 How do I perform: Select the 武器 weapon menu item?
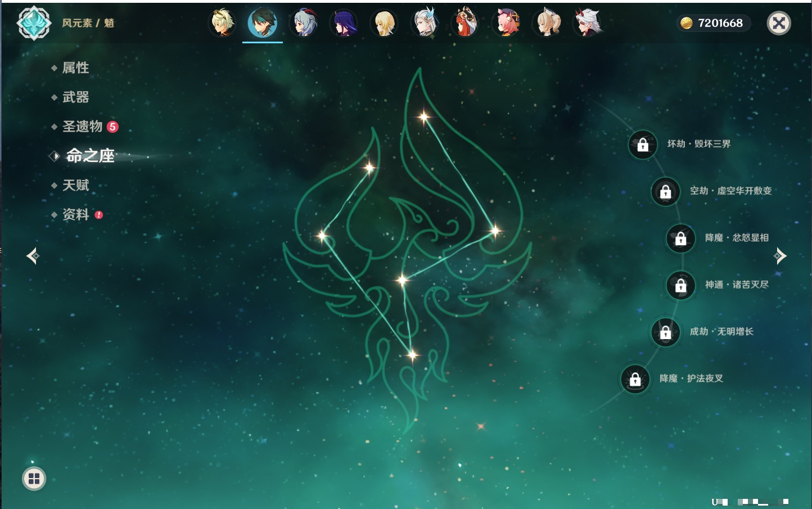pyautogui.click(x=75, y=97)
